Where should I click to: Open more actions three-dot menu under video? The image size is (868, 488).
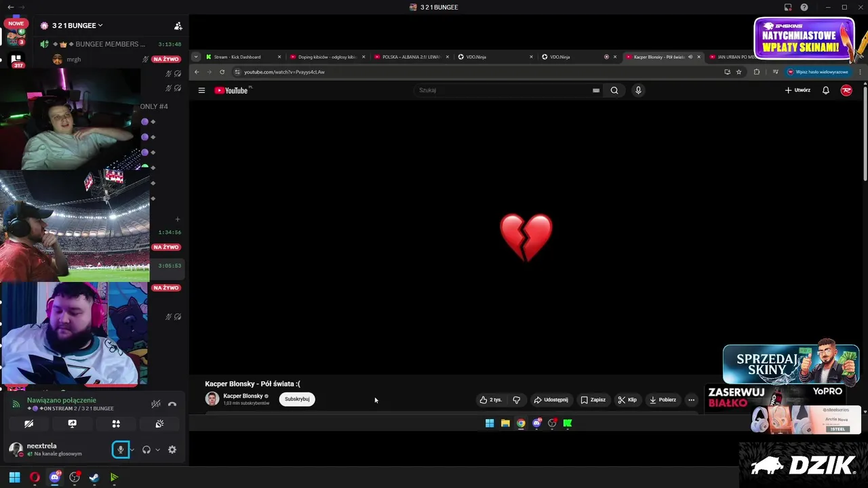click(691, 400)
